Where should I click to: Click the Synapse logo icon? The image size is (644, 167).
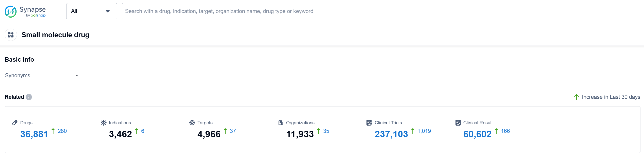11,11
